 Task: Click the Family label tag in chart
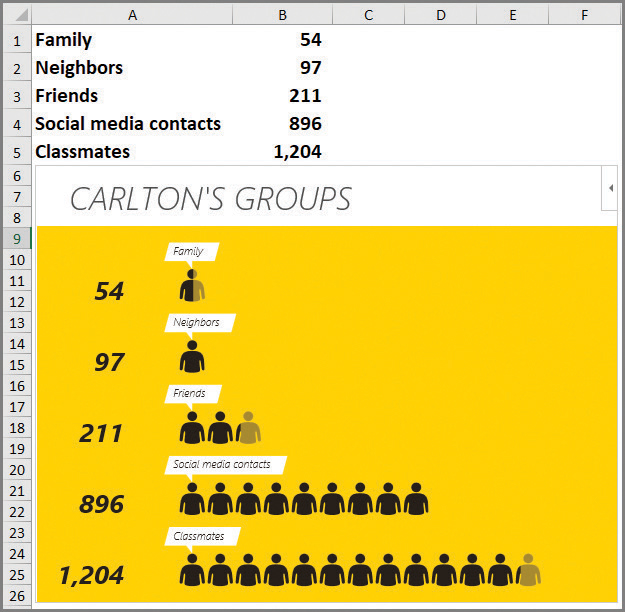tap(189, 252)
